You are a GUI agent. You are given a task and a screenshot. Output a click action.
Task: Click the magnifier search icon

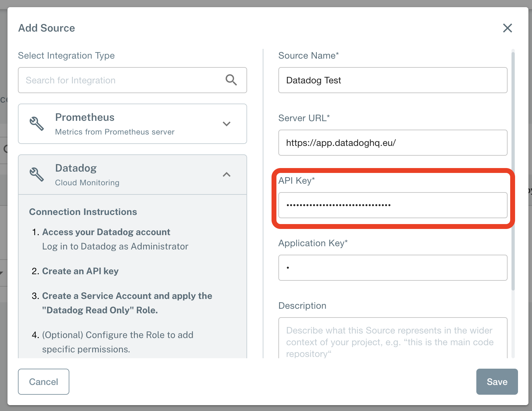click(x=231, y=80)
